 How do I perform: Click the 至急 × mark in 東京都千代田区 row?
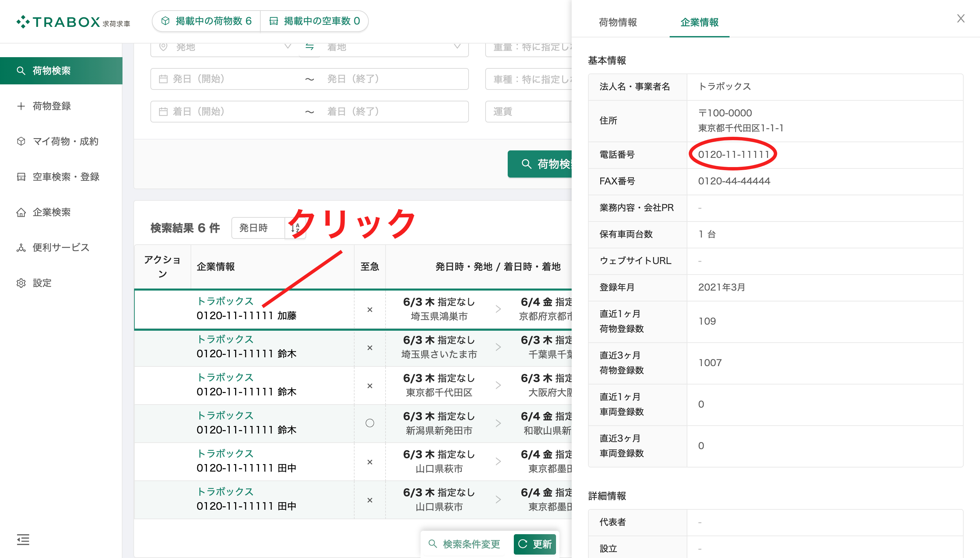(x=370, y=386)
